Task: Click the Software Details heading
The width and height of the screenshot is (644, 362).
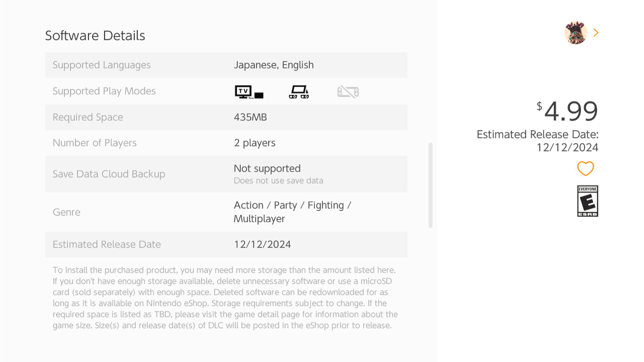Action: pos(95,36)
